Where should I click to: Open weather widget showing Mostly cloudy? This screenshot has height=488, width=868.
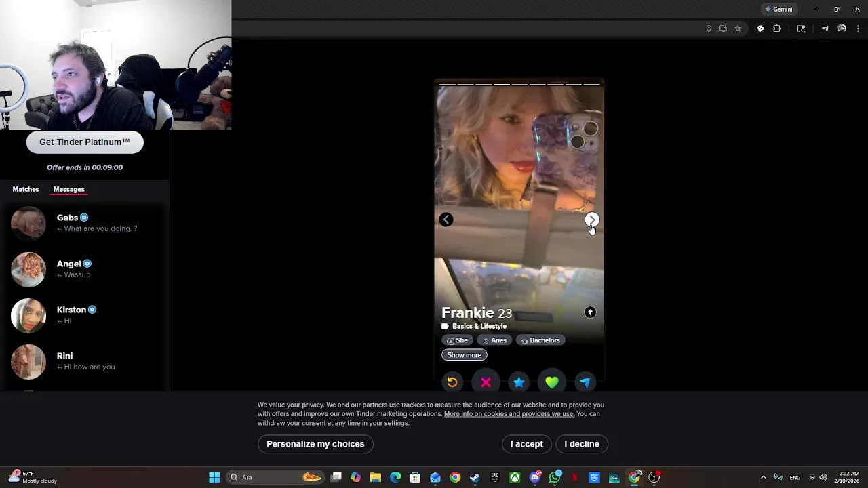(34, 477)
